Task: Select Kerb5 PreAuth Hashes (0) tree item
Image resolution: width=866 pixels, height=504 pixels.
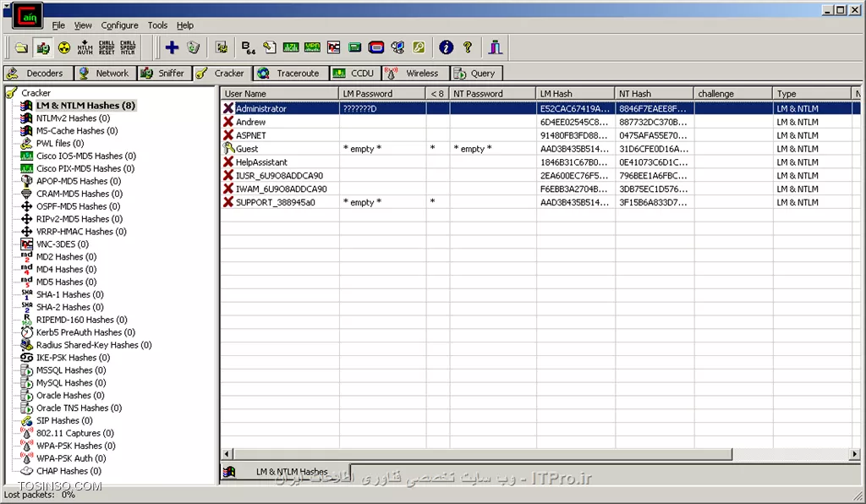Action: [x=85, y=332]
